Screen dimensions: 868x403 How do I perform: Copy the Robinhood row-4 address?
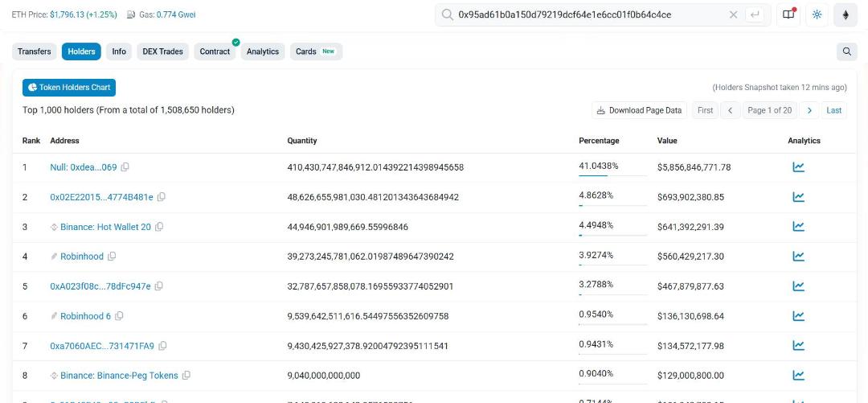pos(112,256)
